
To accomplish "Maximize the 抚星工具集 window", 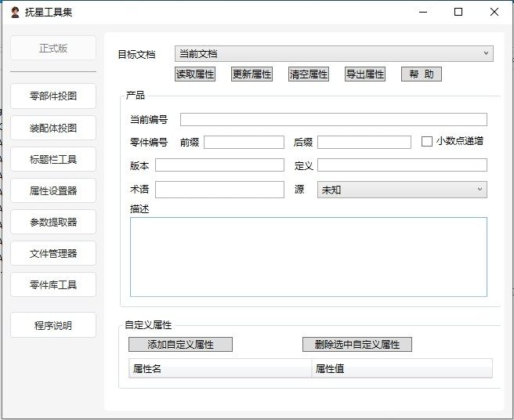I will point(458,12).
